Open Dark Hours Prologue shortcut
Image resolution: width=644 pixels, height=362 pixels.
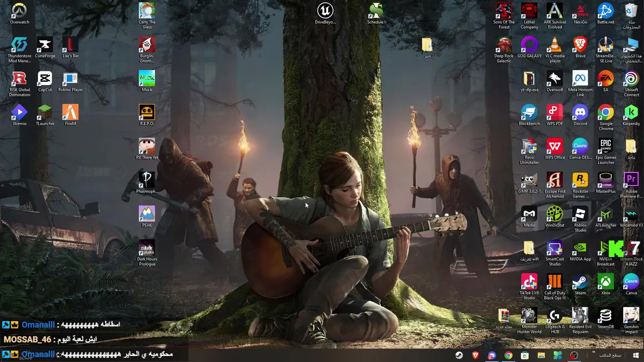pyautogui.click(x=147, y=253)
